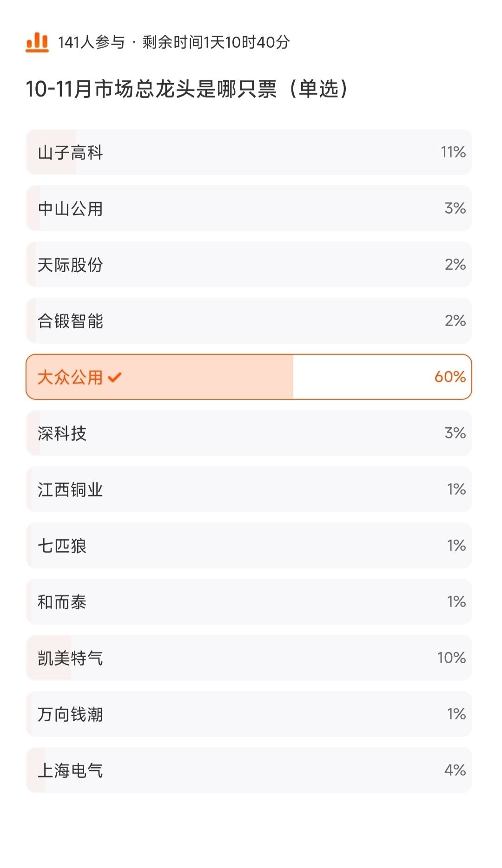This screenshot has height=868, width=502.
Task: Vote for 天际股份
Action: [249, 265]
